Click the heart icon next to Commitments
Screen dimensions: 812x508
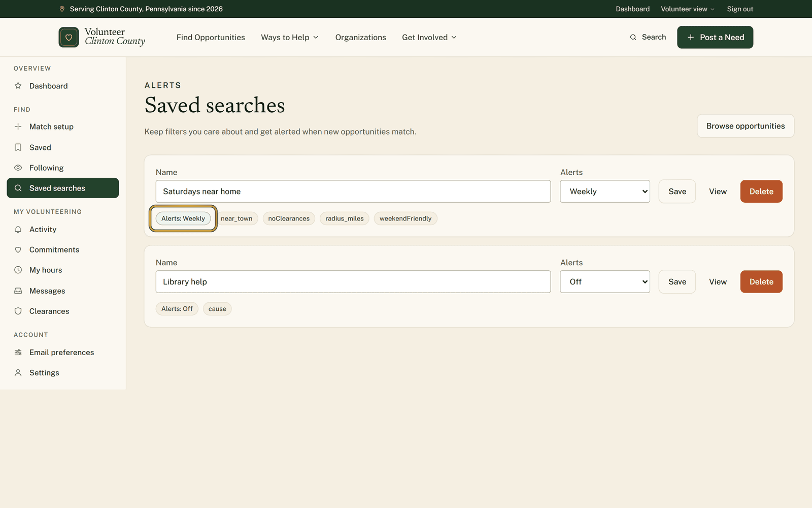[18, 250]
